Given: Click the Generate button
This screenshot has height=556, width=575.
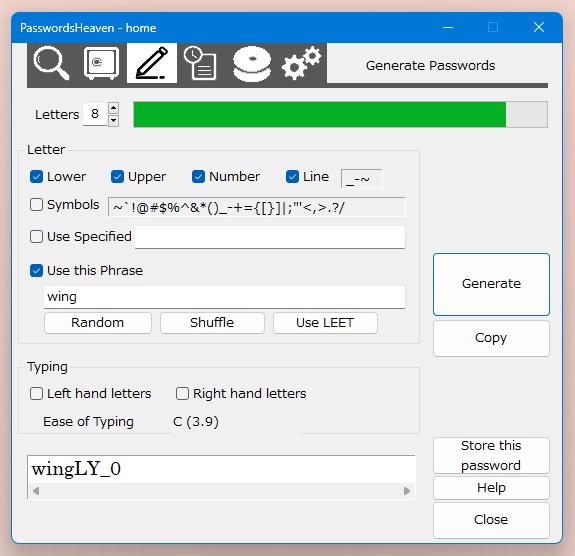Looking at the screenshot, I should click(491, 284).
